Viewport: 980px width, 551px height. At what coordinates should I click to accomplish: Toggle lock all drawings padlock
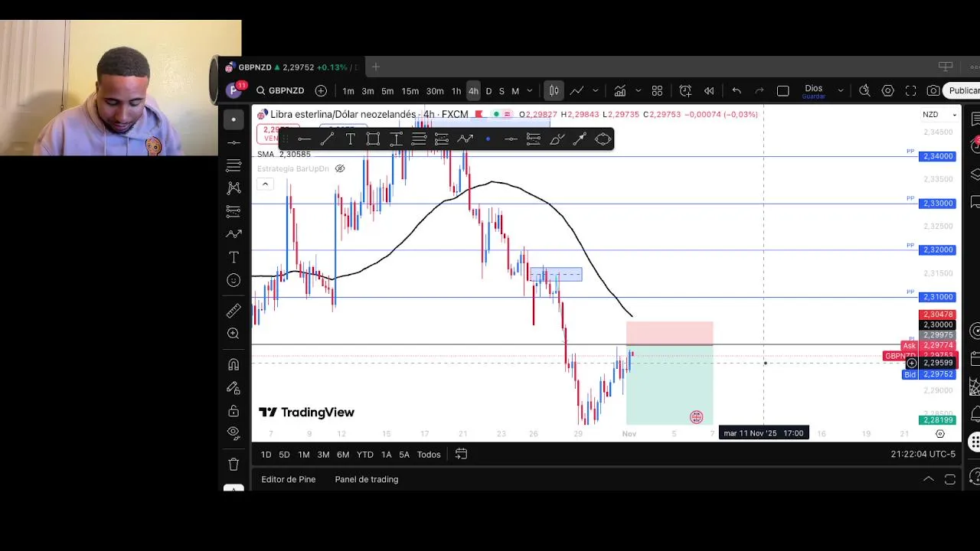234,410
